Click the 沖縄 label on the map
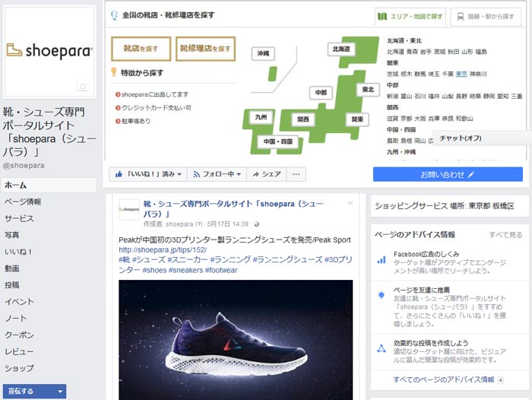This screenshot has width=532, height=400. 263,53
